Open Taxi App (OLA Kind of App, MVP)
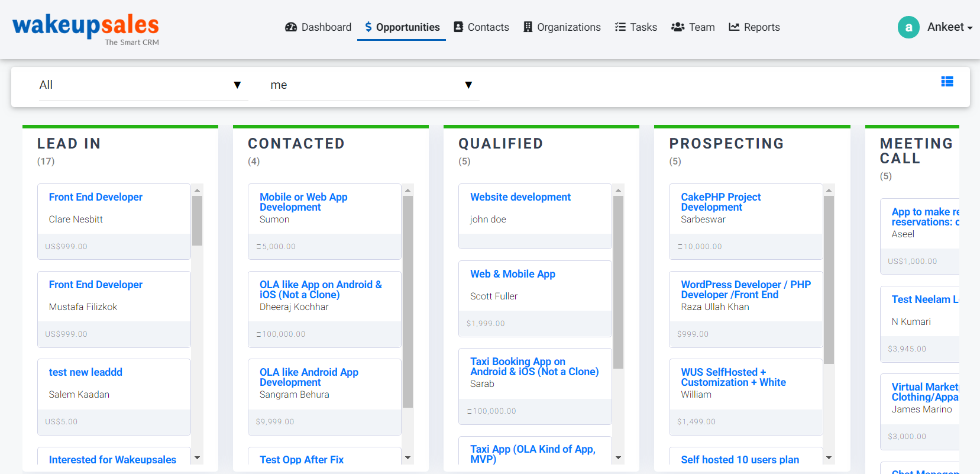The width and height of the screenshot is (980, 474). pos(533,454)
